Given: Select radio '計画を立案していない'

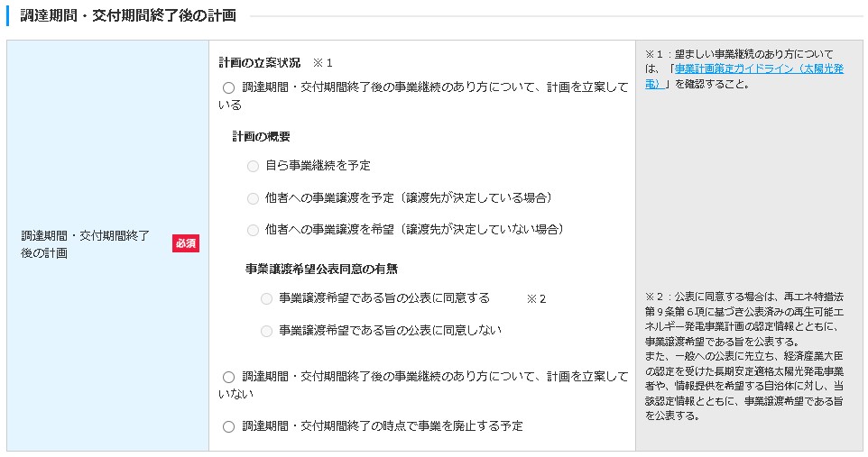Looking at the screenshot, I should (x=228, y=377).
